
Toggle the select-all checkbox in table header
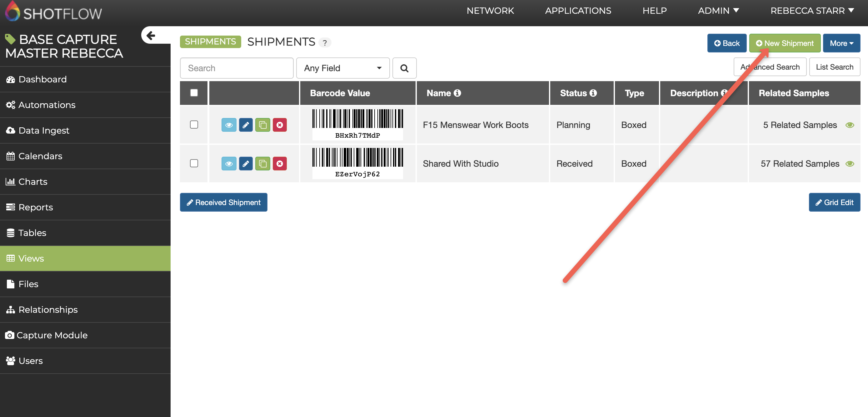[x=194, y=93]
